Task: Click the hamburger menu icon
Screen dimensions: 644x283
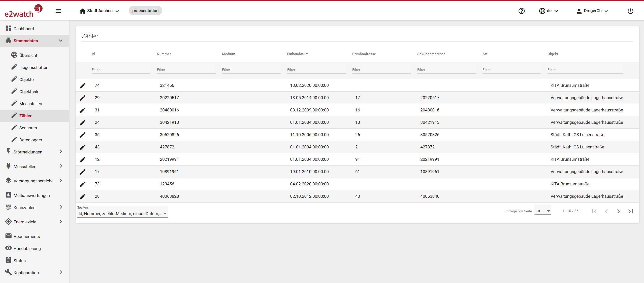Action: (x=58, y=11)
